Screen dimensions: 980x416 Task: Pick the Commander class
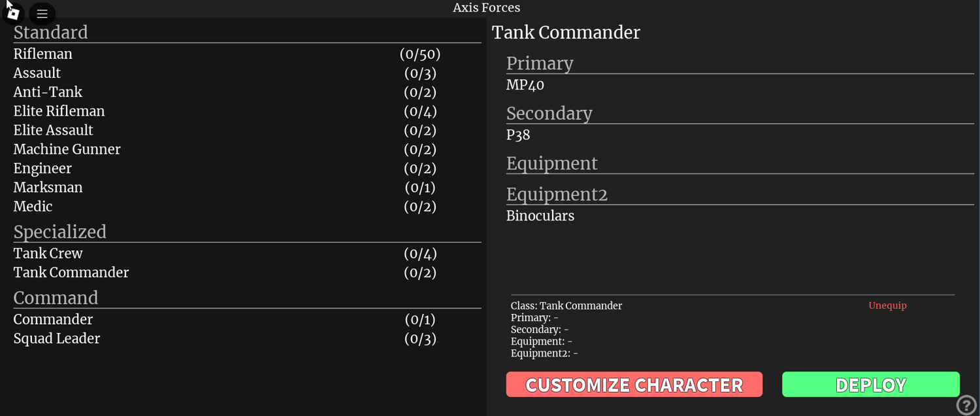(x=247, y=319)
